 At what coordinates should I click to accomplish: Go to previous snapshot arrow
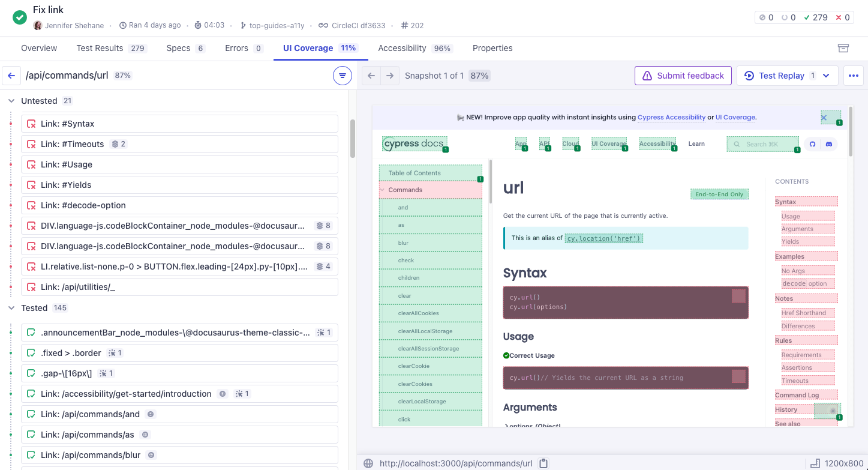[x=371, y=76]
